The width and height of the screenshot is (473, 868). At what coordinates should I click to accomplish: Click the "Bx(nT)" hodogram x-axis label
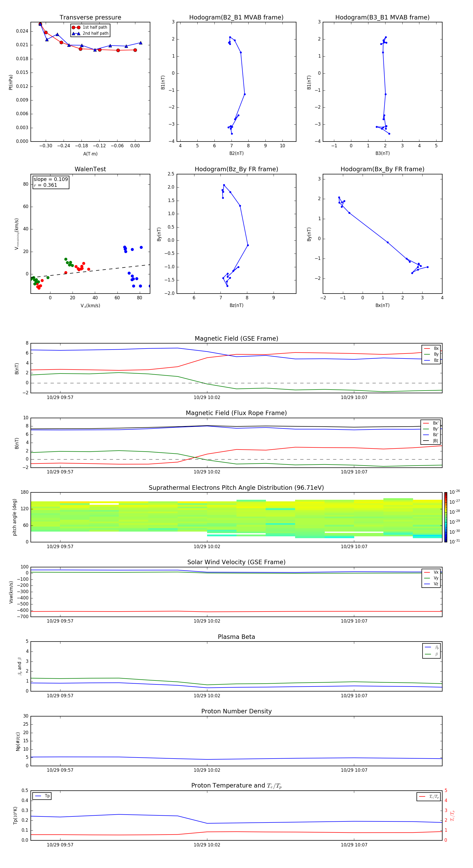point(382,305)
